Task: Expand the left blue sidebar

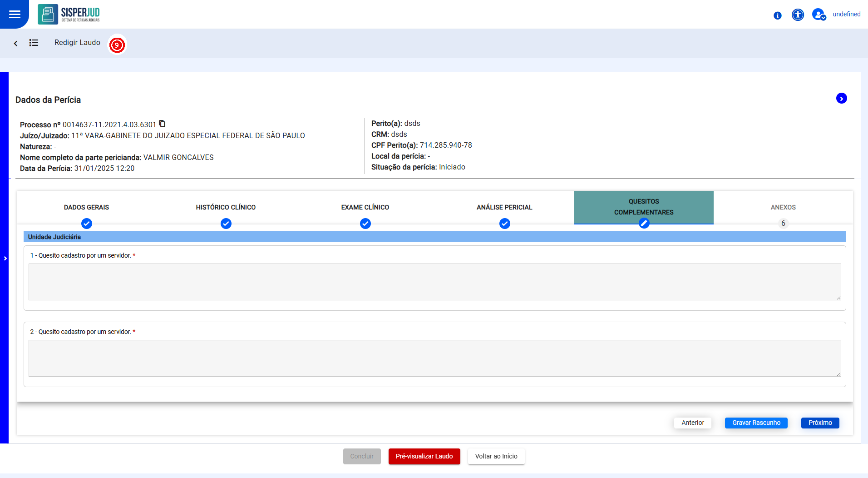Action: (5, 258)
